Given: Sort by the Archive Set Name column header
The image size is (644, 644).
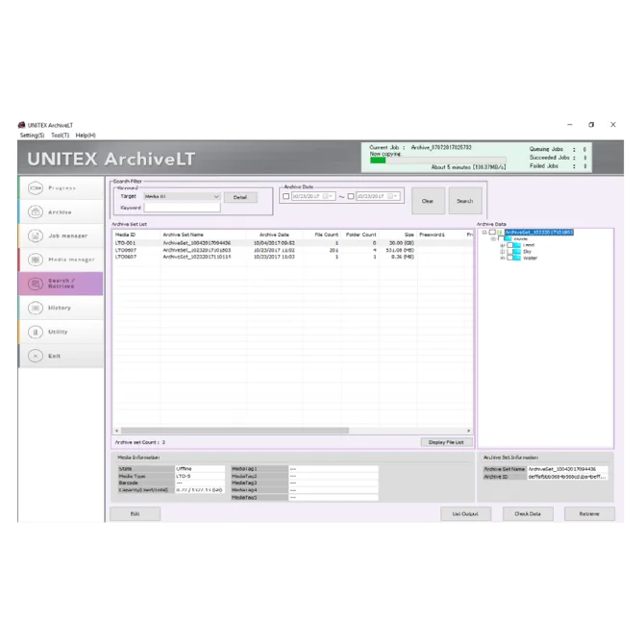Looking at the screenshot, I should (203, 235).
